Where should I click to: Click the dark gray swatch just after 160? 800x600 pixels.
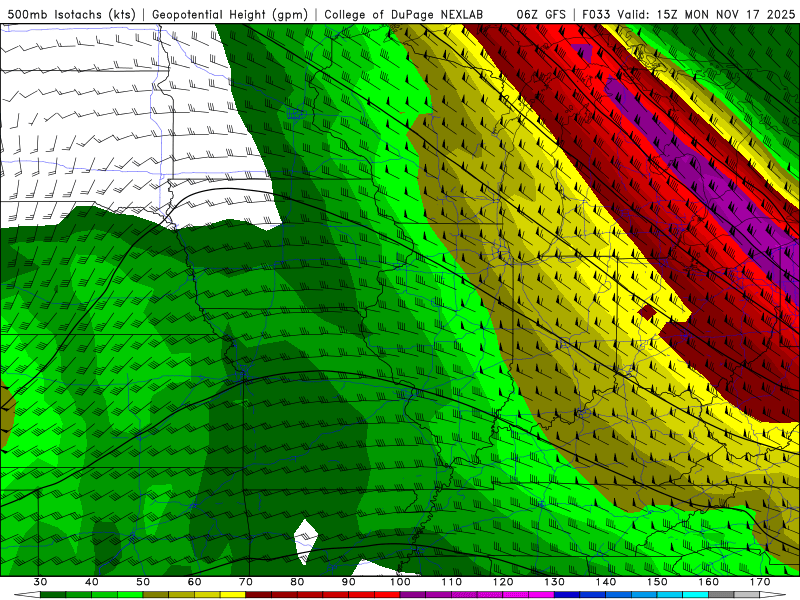pyautogui.click(x=721, y=594)
